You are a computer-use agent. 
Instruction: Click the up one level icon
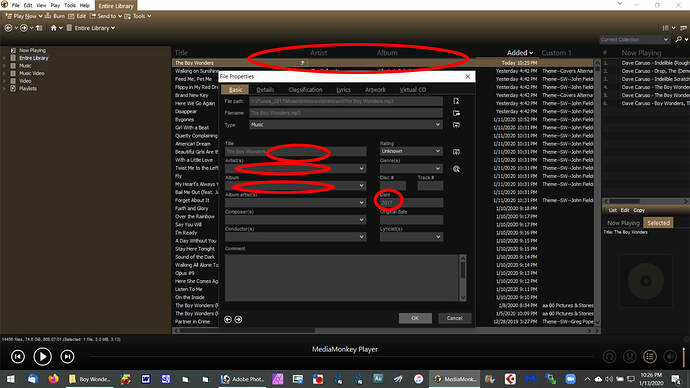click(x=39, y=28)
